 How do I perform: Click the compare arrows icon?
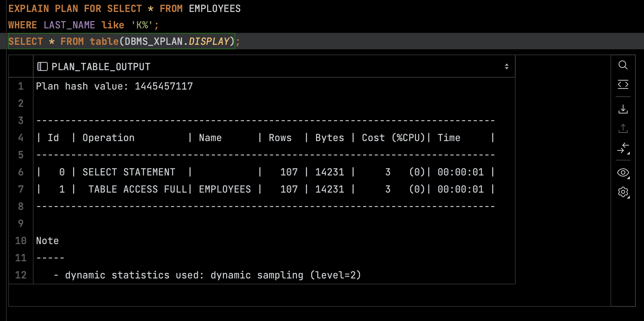(623, 148)
